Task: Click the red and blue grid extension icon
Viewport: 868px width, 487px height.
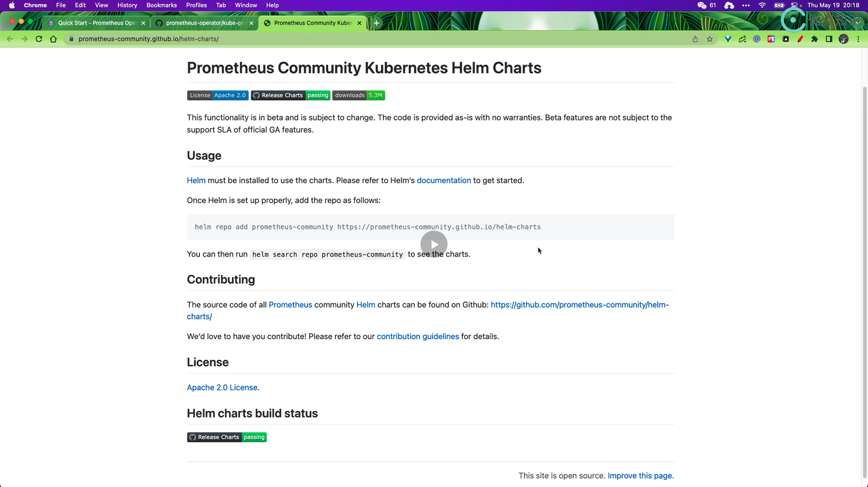Action: coord(771,39)
